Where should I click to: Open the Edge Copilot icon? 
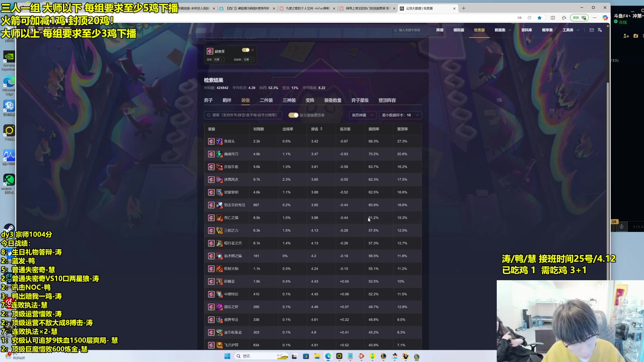605,18
